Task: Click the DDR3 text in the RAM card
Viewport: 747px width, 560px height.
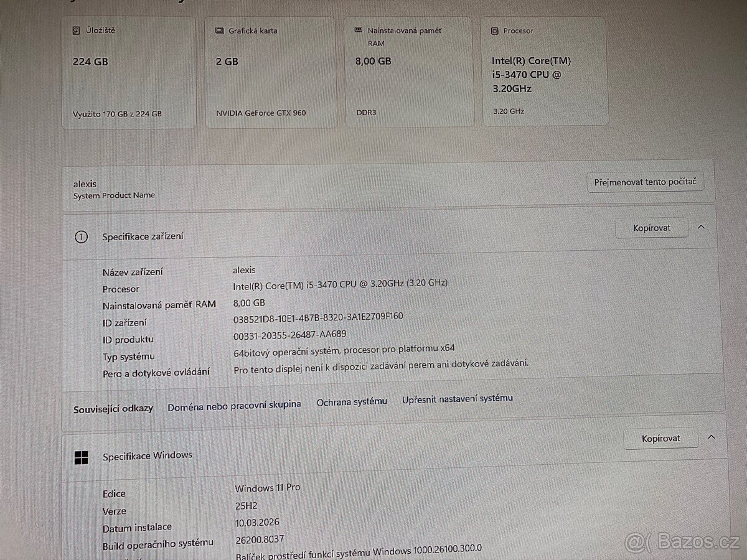Action: [x=366, y=113]
